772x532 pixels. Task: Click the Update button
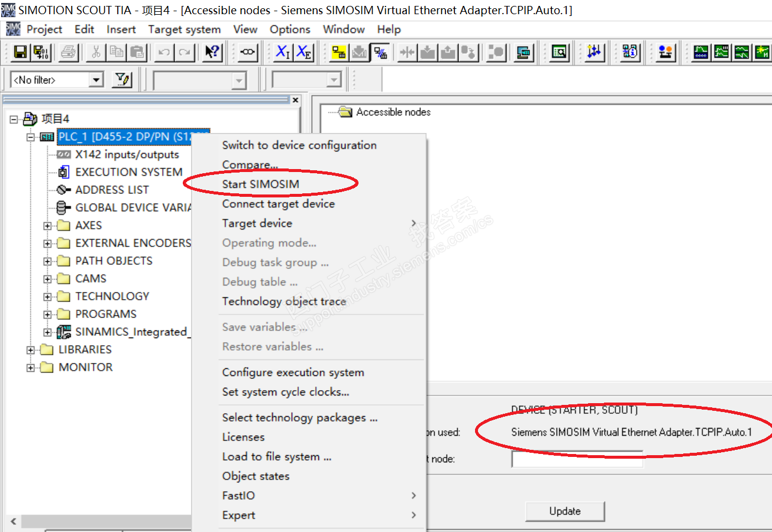coord(565,511)
